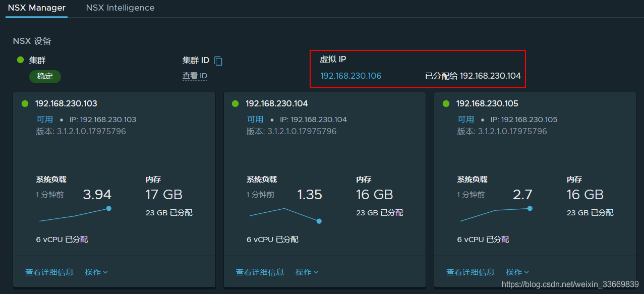Click the 17 GB memory value
644x294 pixels.
coord(164,195)
